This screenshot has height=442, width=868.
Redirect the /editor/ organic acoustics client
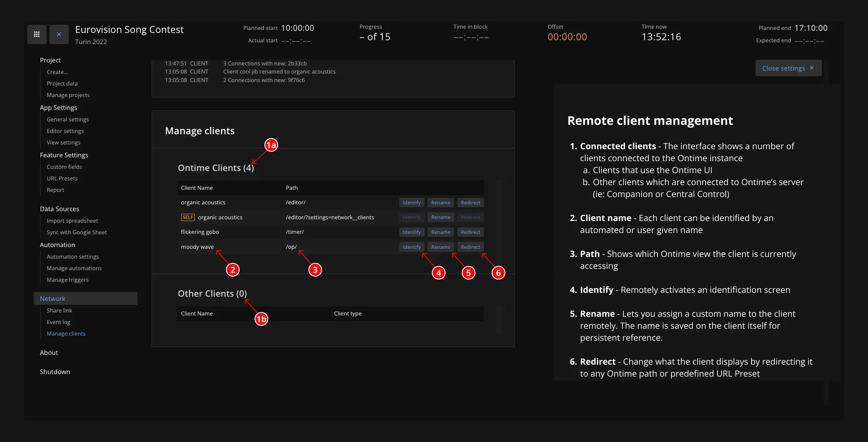pyautogui.click(x=470, y=203)
